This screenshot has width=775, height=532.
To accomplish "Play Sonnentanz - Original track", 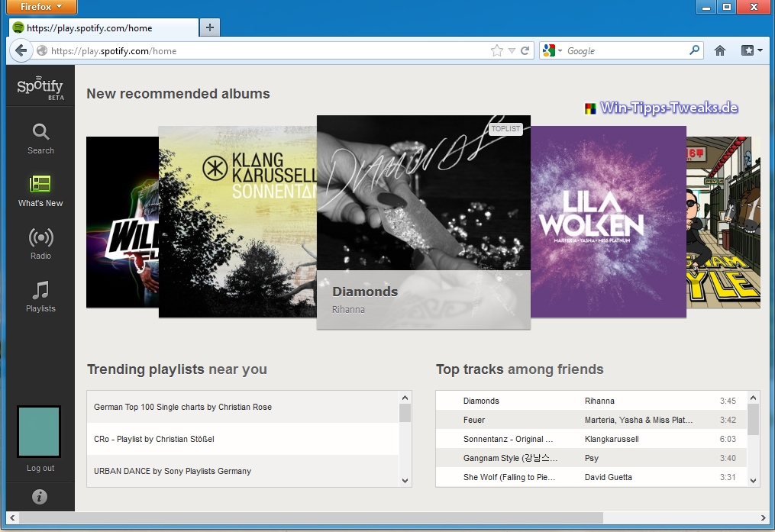I will coord(591,439).
